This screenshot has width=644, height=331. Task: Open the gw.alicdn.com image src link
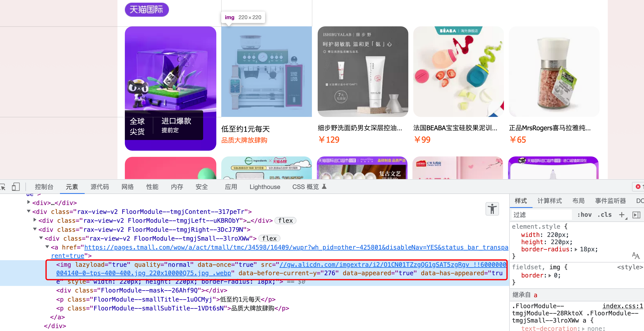click(x=281, y=269)
